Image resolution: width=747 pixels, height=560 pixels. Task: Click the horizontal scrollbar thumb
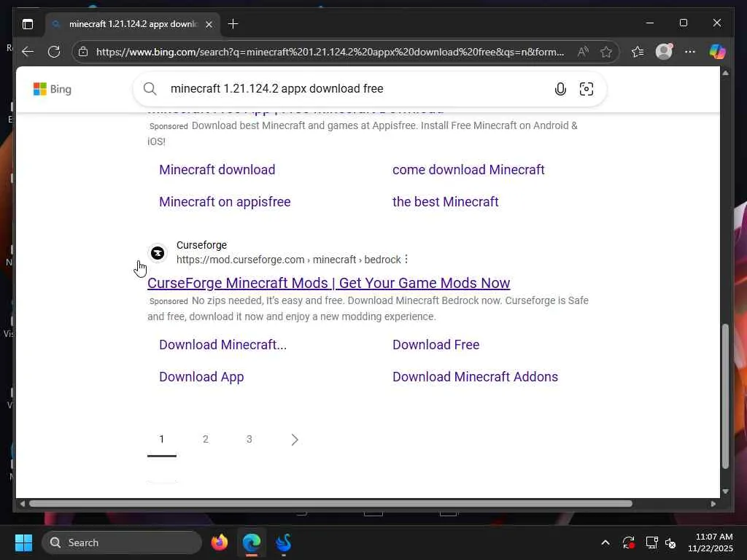330,504
